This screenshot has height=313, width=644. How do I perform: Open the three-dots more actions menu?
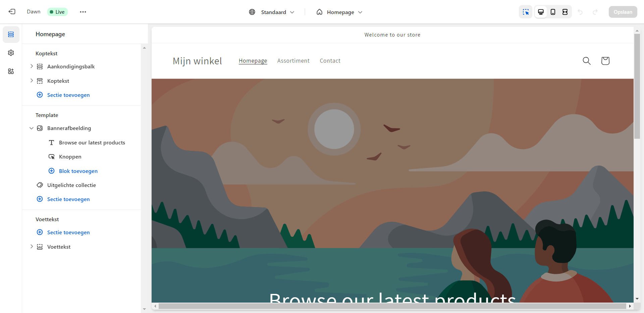pos(83,12)
